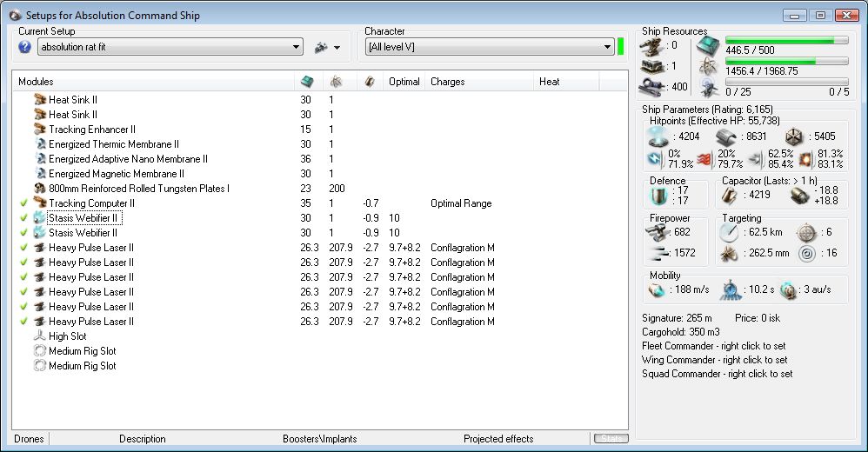Click the calibration icon showing 400
Screen dimensions: 868x452
click(652, 88)
